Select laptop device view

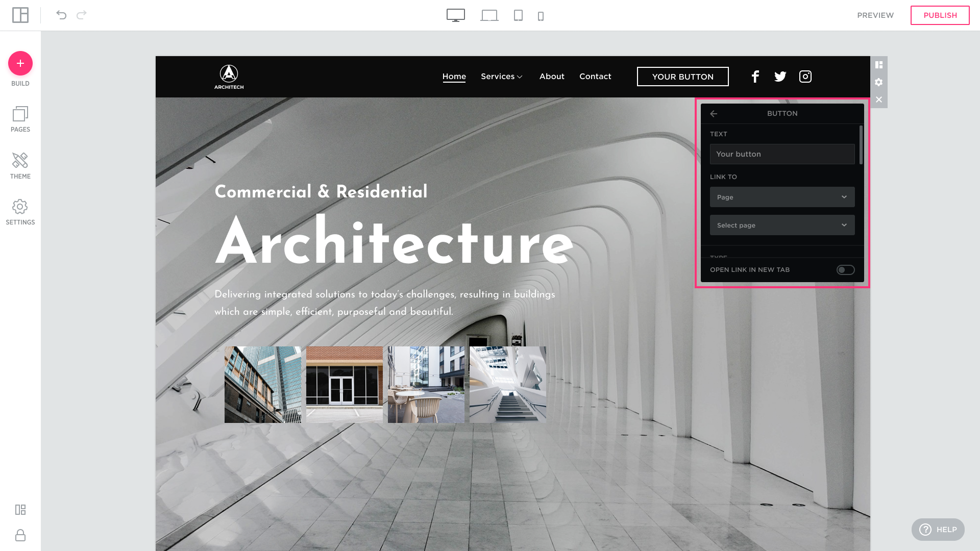(x=489, y=15)
